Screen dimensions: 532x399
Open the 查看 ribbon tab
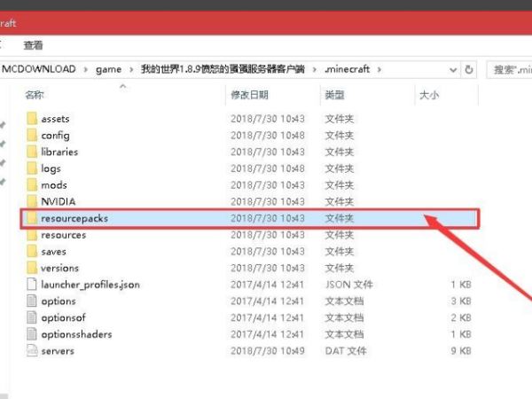point(34,45)
